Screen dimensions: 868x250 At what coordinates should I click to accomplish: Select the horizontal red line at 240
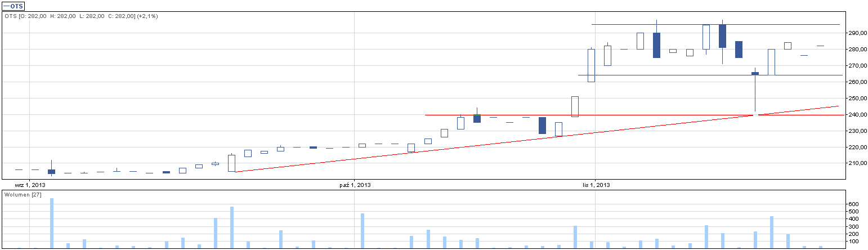[x=634, y=115]
